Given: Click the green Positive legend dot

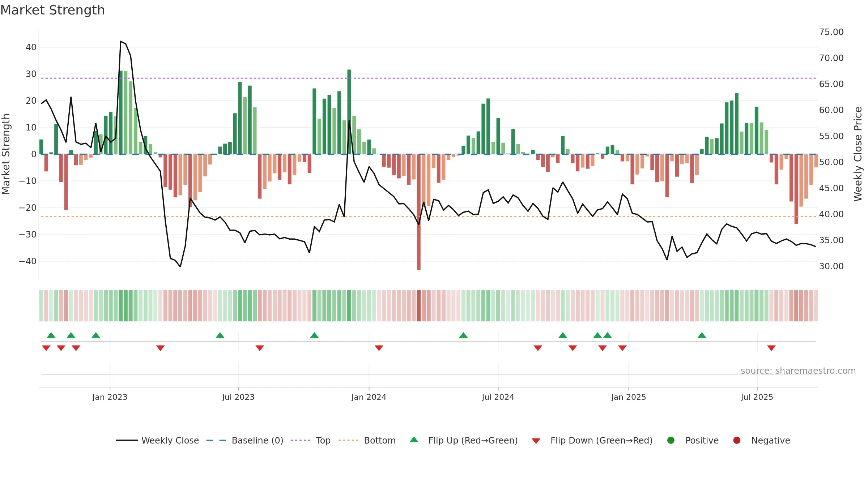Looking at the screenshot, I should [671, 440].
